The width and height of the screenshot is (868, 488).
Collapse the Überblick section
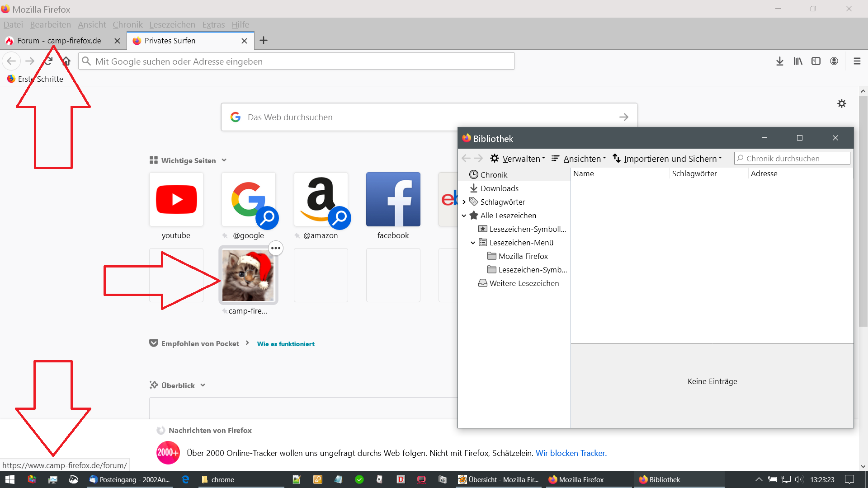pyautogui.click(x=203, y=385)
